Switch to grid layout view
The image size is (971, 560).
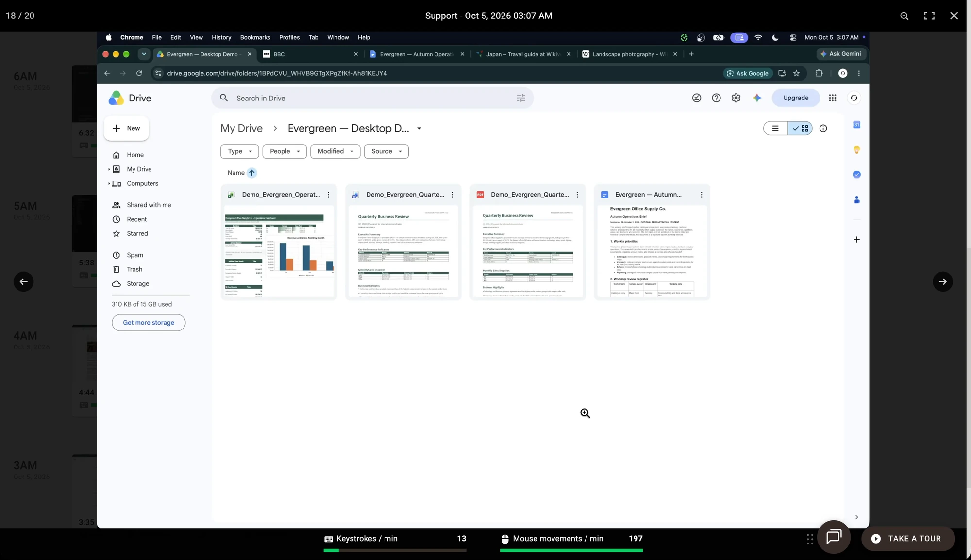(x=800, y=129)
